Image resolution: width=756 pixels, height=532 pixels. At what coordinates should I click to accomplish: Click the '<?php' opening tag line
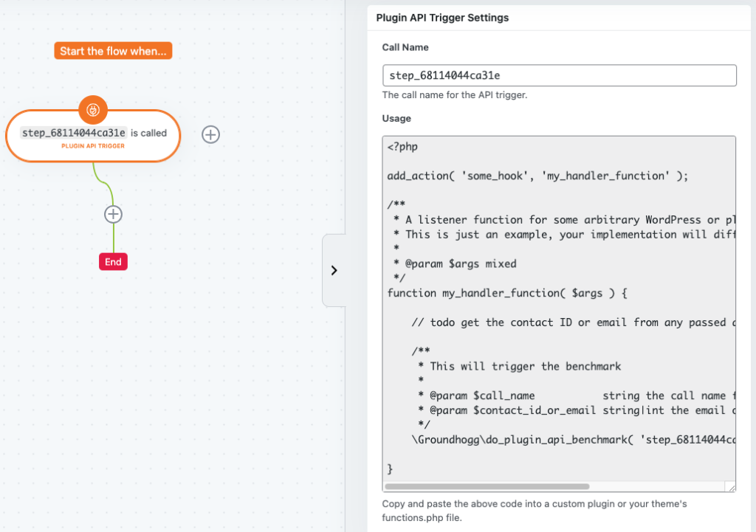[x=402, y=147]
